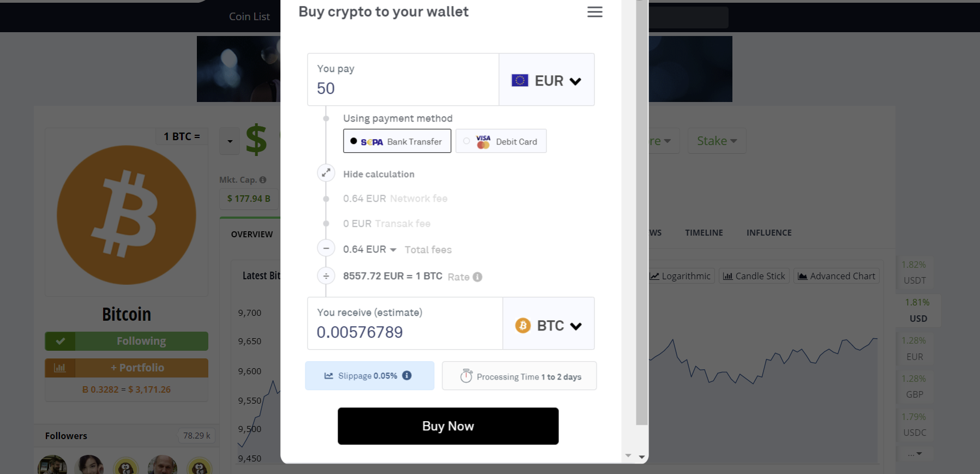This screenshot has height=474, width=980.
Task: Click the Hide calculation collapse icon
Action: [326, 173]
